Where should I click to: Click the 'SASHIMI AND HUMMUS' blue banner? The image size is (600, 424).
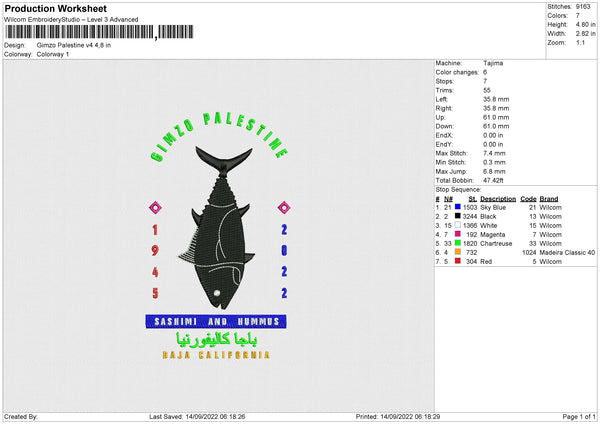click(x=216, y=321)
